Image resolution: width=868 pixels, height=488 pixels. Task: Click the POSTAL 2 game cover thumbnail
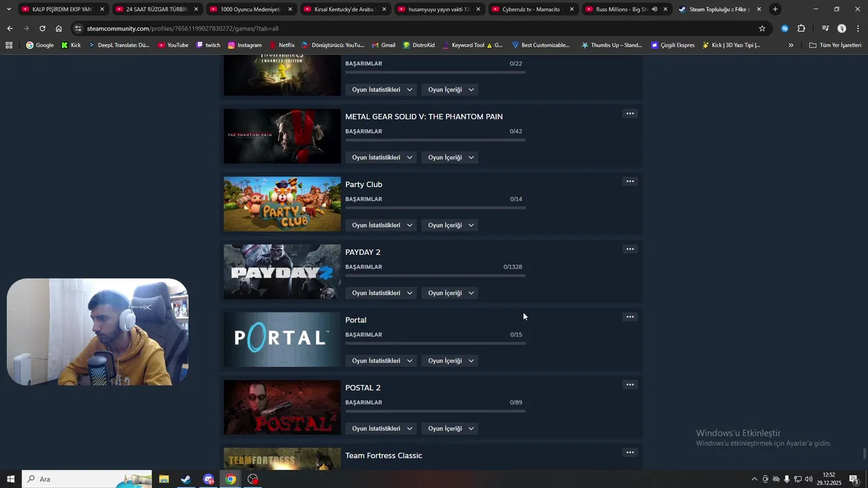click(x=282, y=407)
